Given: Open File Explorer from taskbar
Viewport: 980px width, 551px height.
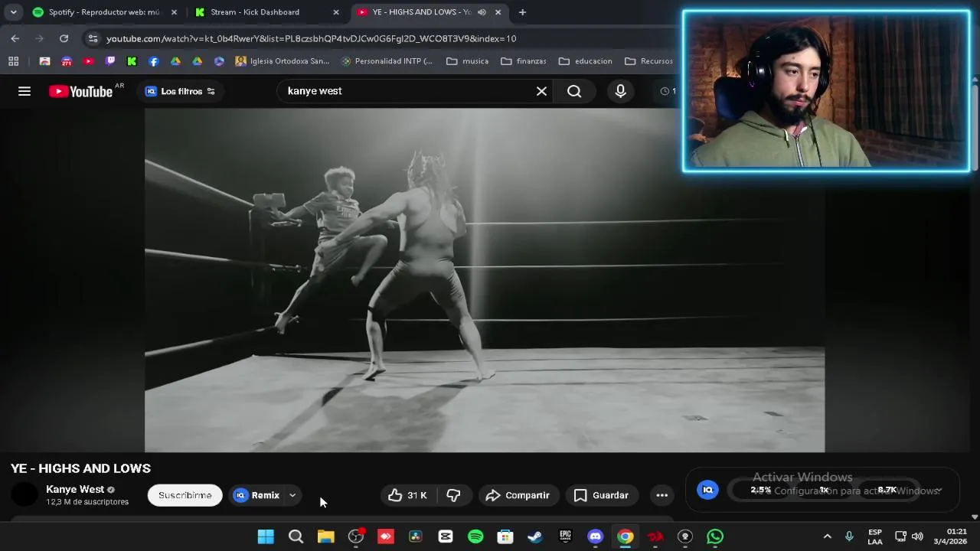Looking at the screenshot, I should (326, 536).
